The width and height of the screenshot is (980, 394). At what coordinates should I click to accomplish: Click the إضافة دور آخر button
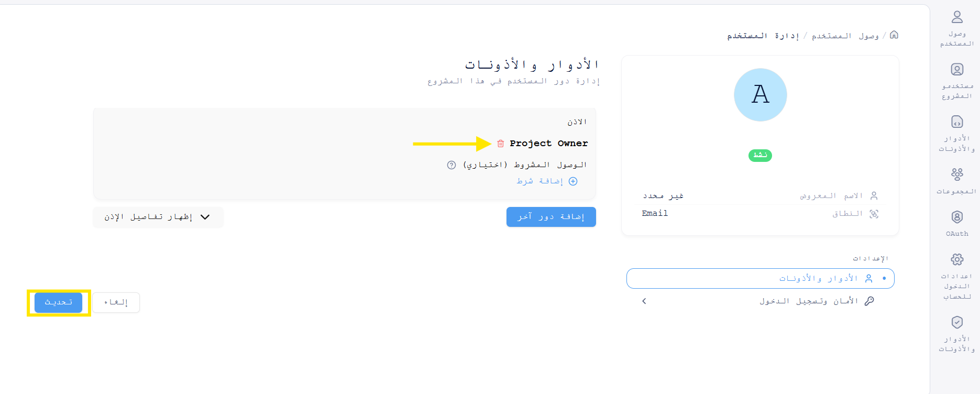point(551,217)
